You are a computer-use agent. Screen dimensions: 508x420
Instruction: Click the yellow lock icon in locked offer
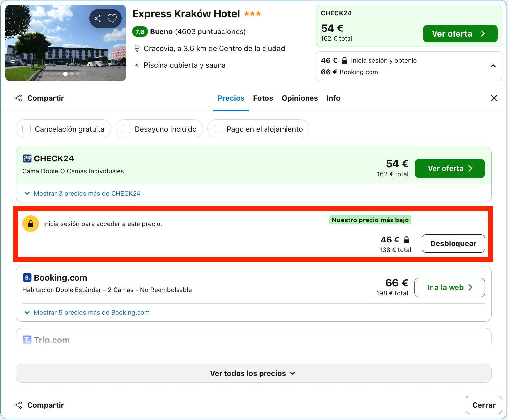tap(31, 224)
